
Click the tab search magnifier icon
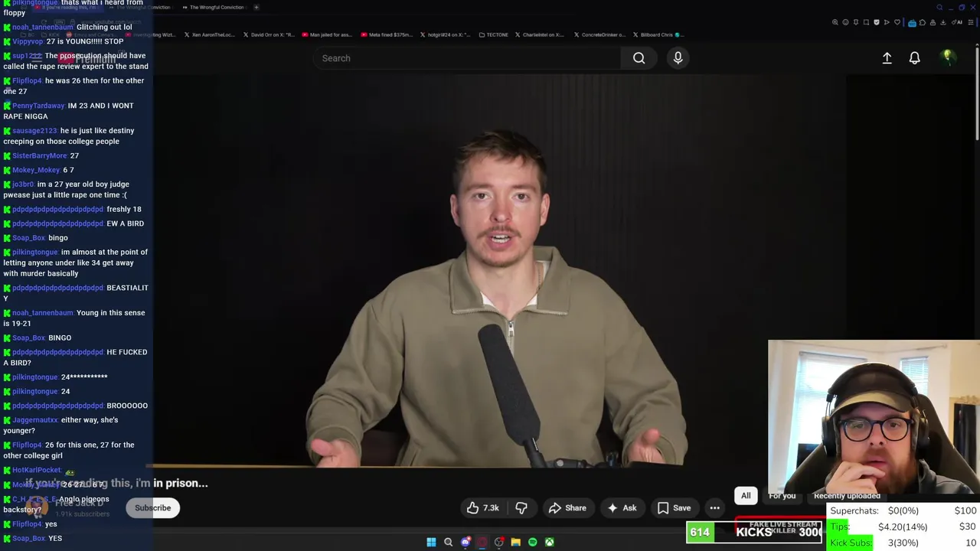point(939,7)
